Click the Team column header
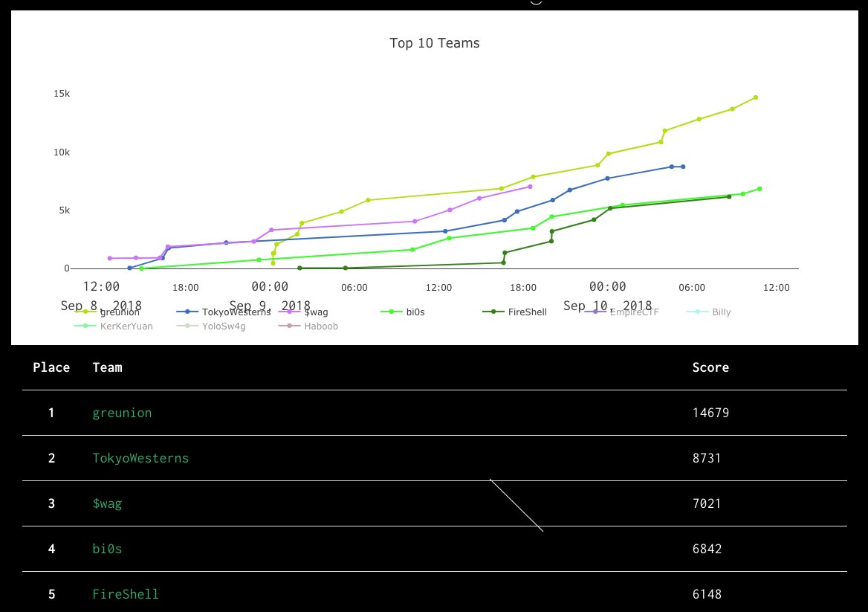This screenshot has height=612, width=868. tap(108, 368)
